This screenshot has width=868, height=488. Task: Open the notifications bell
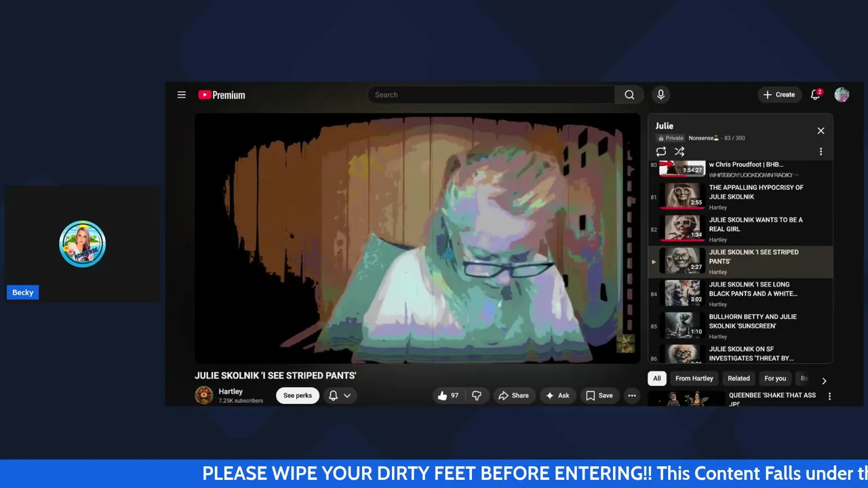[x=816, y=95]
